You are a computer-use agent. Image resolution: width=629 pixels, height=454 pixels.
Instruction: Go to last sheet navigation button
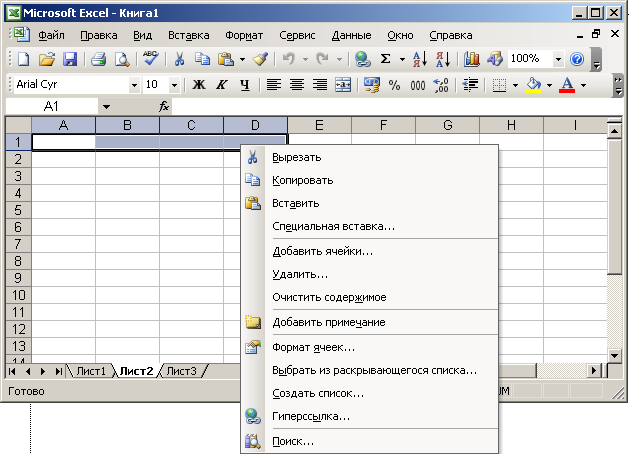(59, 371)
